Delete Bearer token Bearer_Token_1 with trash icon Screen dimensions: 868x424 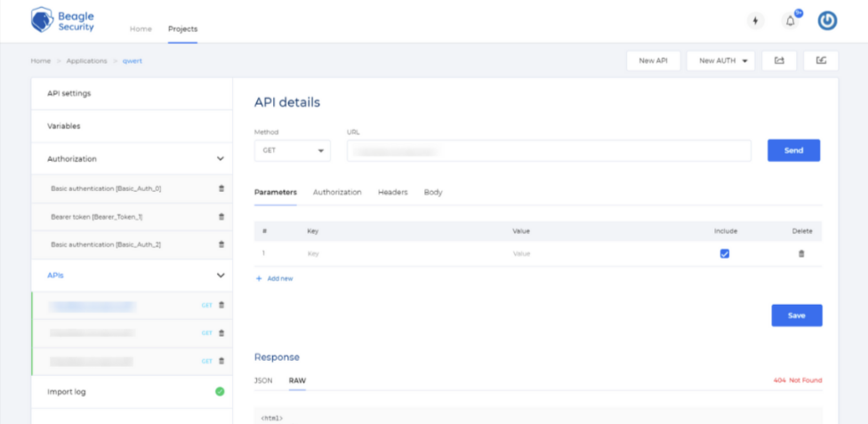[221, 216]
